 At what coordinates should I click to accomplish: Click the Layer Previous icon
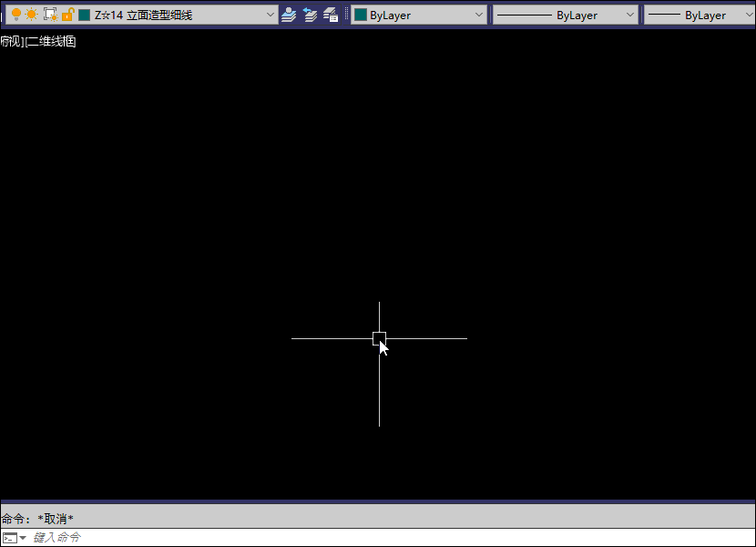[x=310, y=15]
